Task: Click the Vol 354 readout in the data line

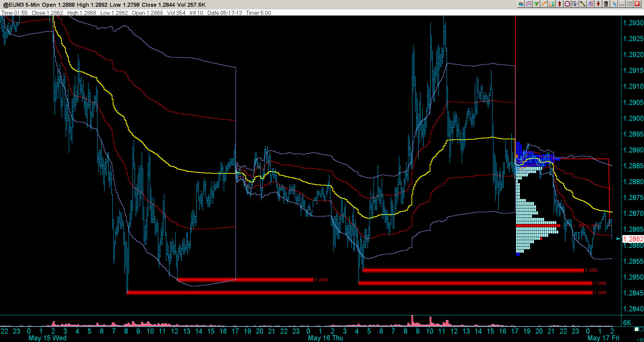Action: pyautogui.click(x=176, y=13)
